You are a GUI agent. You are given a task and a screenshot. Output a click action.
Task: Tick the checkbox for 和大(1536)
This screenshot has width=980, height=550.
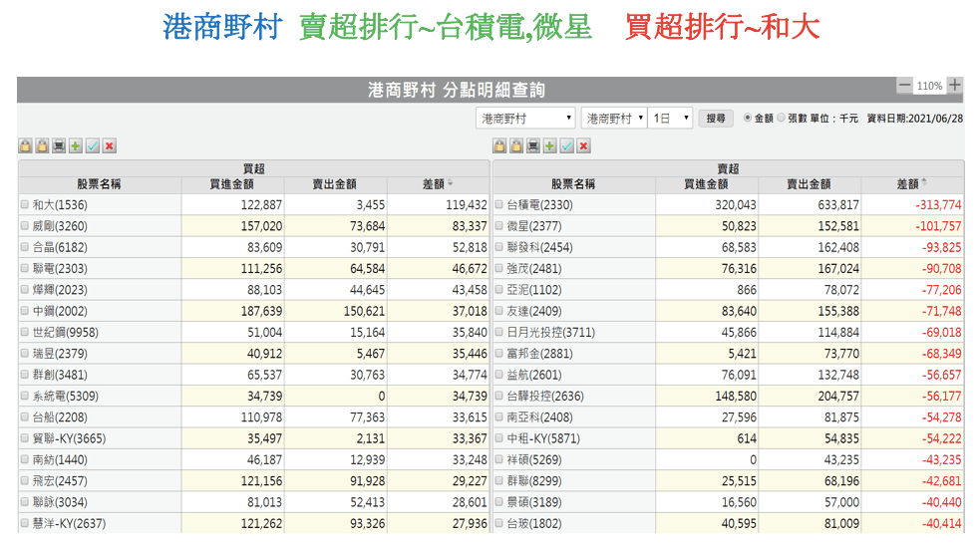click(x=25, y=204)
